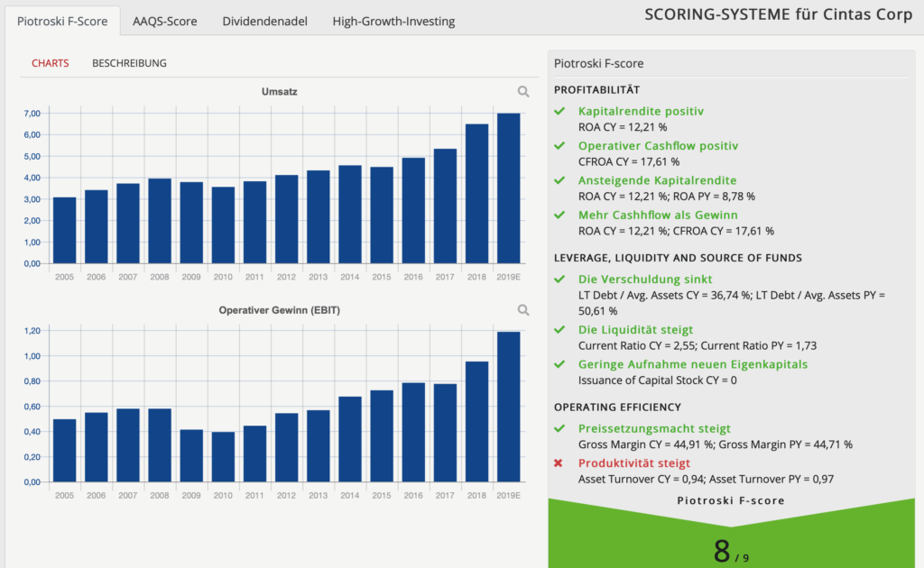924x568 pixels.
Task: Click the Geringe Aufnahme neuen Eigenkapitals criterion
Action: 693,365
